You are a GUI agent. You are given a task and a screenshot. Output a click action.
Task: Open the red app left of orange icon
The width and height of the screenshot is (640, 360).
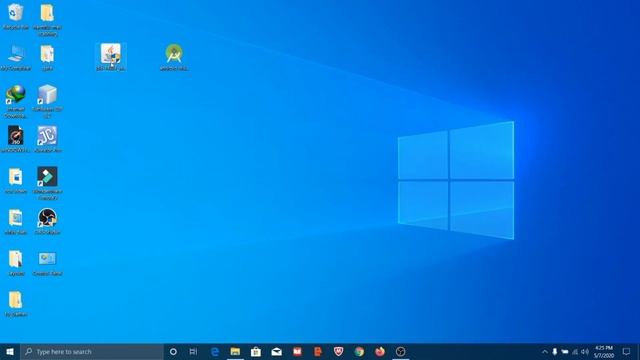[x=297, y=352]
